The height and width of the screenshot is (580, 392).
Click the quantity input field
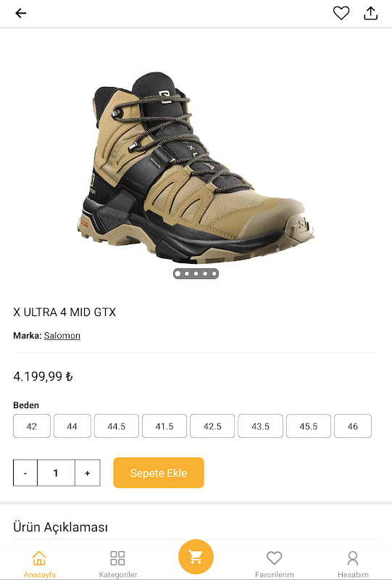pos(56,473)
